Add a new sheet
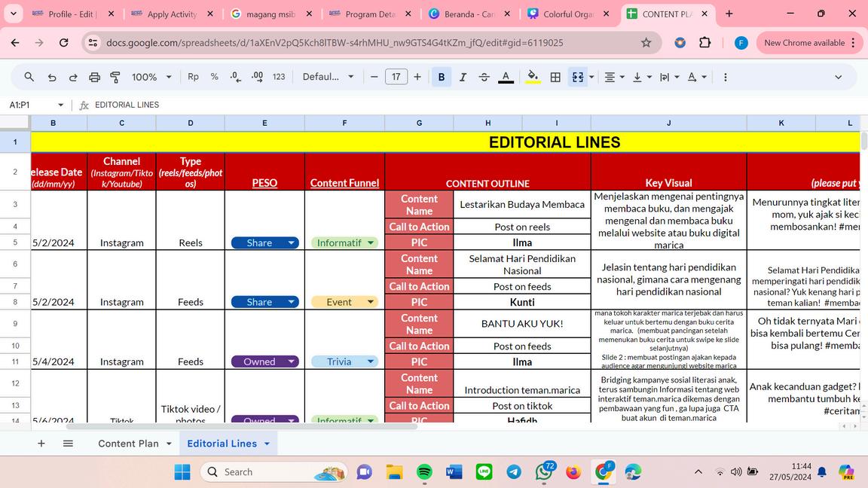Viewport: 868px width, 488px height. pyautogui.click(x=41, y=443)
